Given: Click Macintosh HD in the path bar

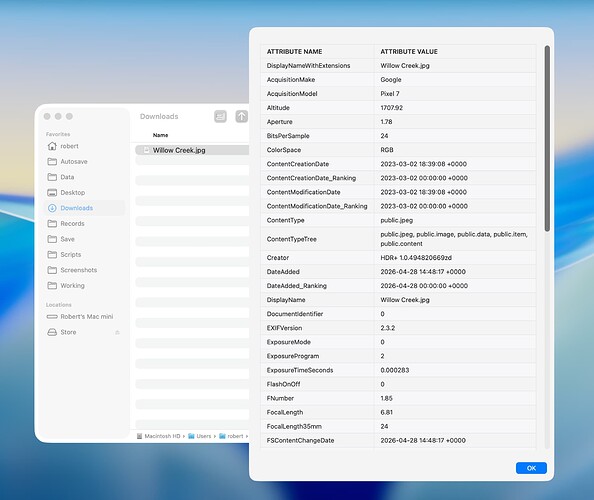Looking at the screenshot, I should tap(162, 436).
